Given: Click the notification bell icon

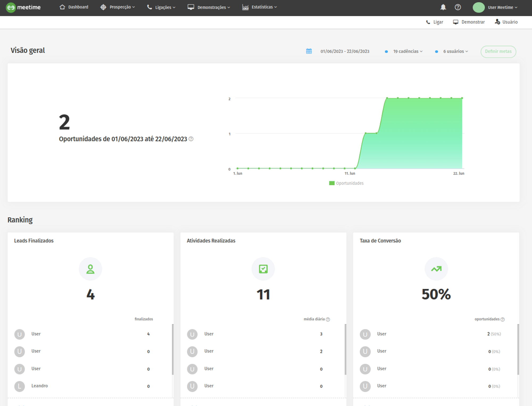Looking at the screenshot, I should tap(443, 7).
